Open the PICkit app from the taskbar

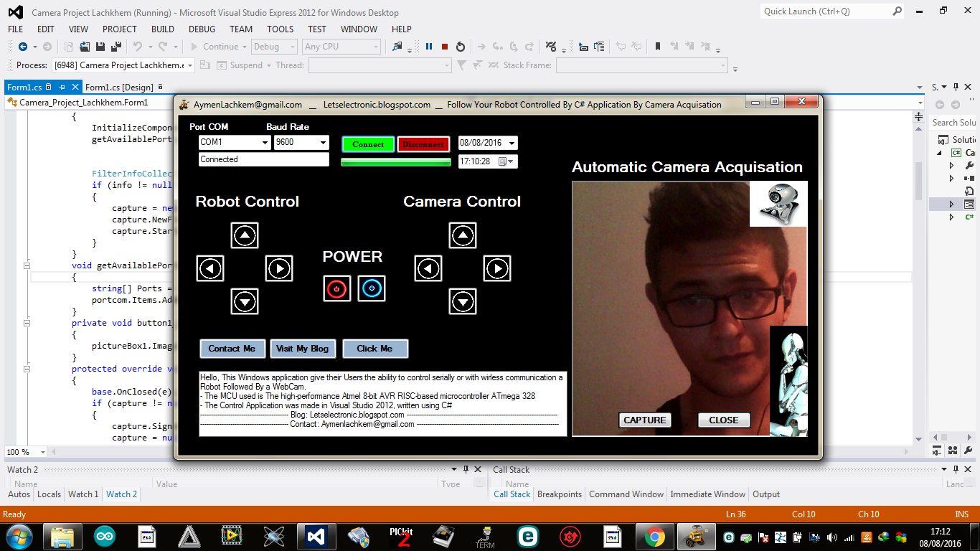(x=401, y=536)
